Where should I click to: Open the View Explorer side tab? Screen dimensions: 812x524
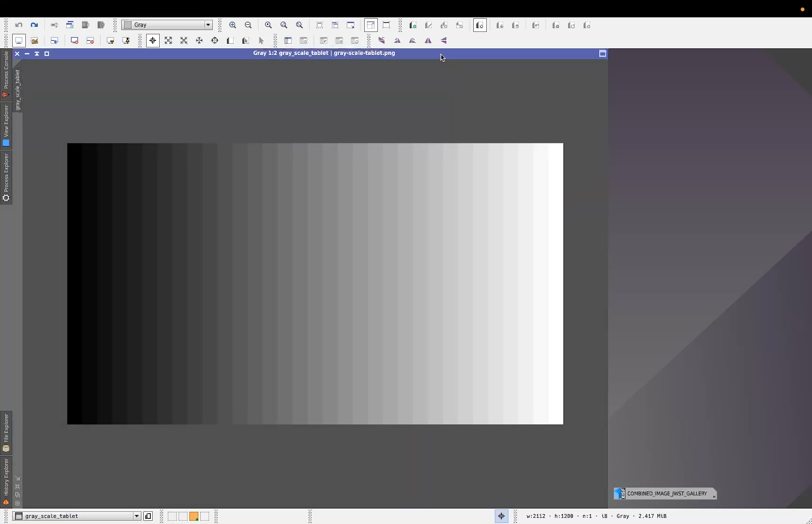coord(6,125)
